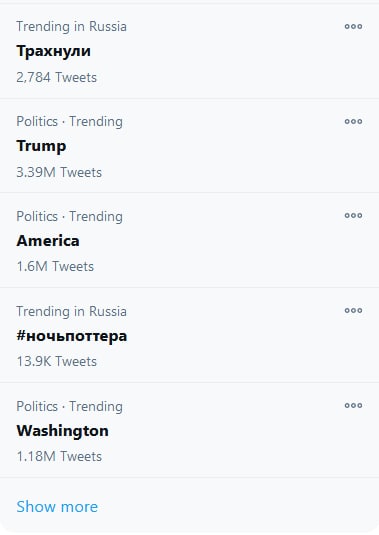Open the three-dot menu beside Trump

coord(353,121)
